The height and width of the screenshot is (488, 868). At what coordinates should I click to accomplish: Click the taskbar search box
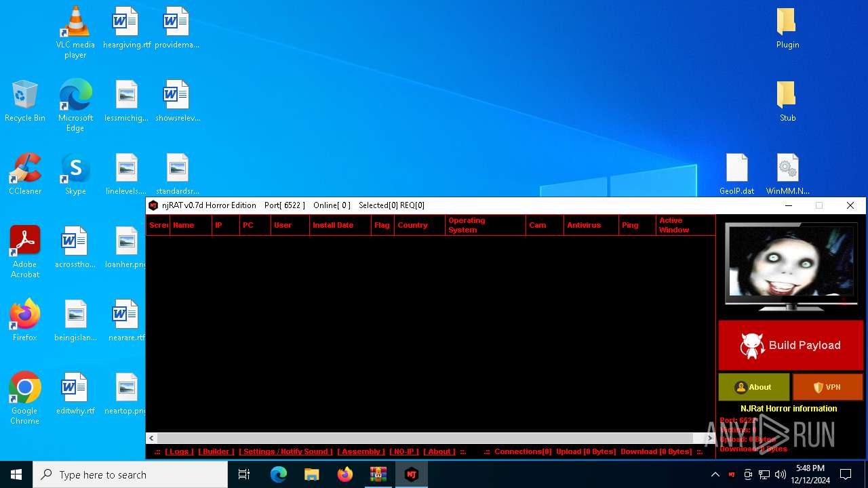(x=130, y=474)
